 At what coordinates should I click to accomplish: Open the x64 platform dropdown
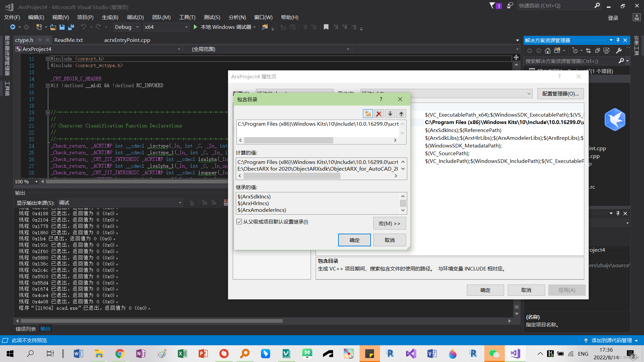pos(186,27)
